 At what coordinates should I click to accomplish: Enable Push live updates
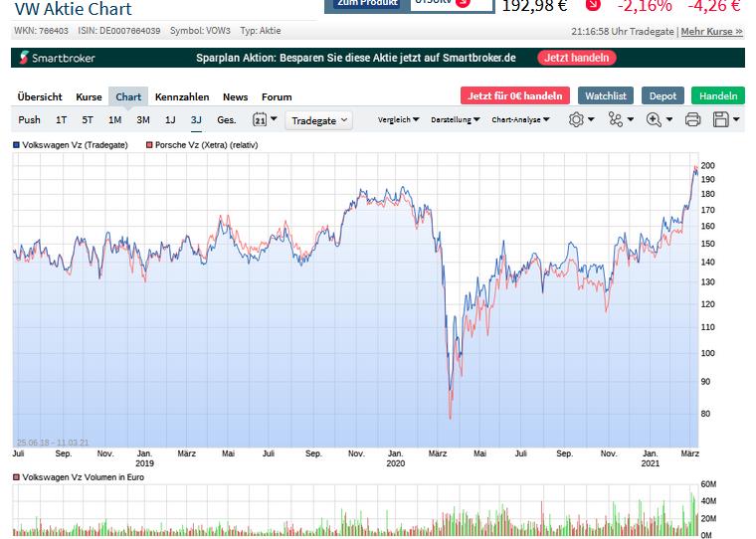(30, 120)
